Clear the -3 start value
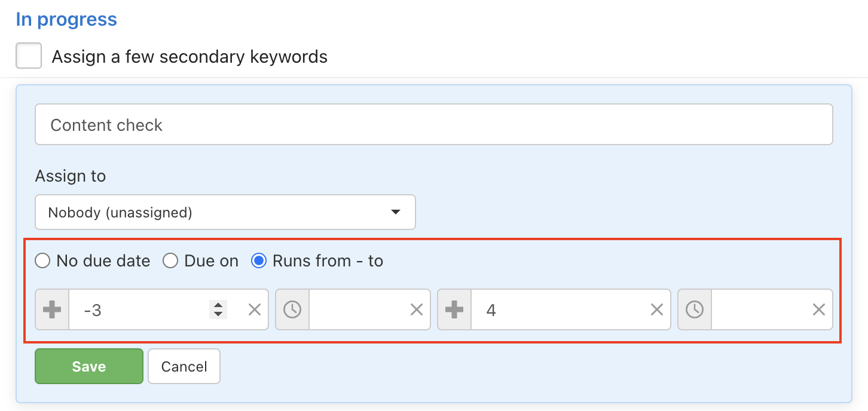Viewport: 868px width, 411px height. pyautogui.click(x=255, y=309)
